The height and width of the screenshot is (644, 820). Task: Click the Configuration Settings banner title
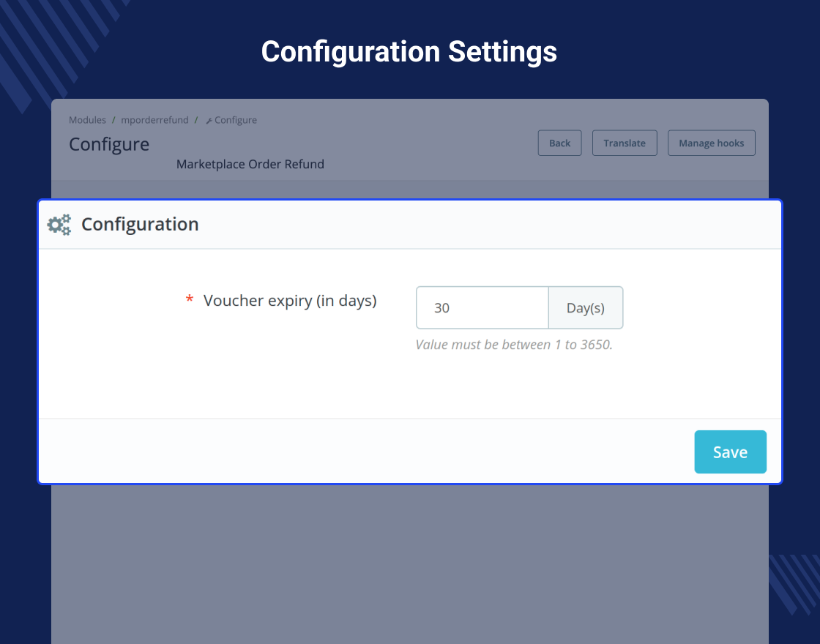tap(409, 52)
